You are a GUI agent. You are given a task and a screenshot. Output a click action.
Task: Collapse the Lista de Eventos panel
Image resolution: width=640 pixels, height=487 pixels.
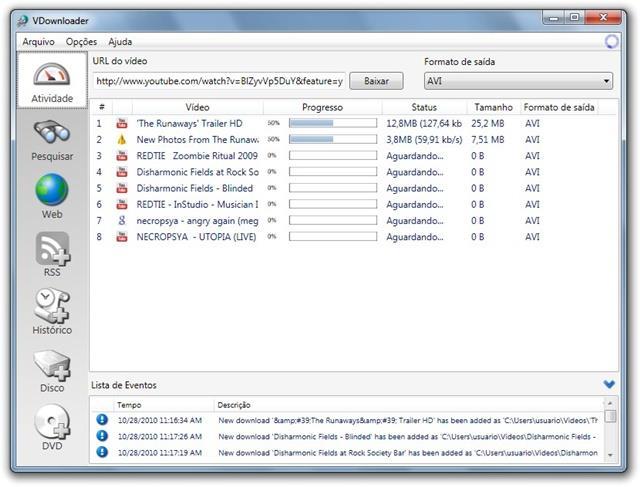click(609, 384)
